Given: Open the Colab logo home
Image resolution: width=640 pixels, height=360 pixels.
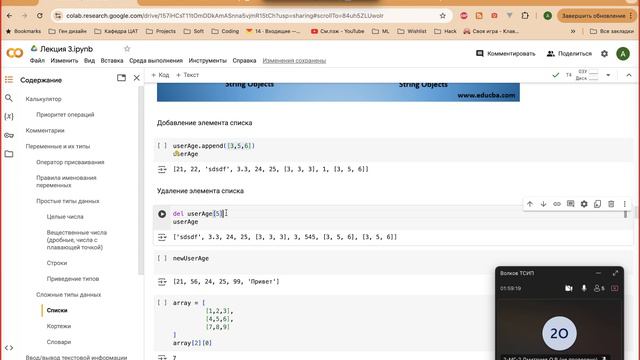Looking at the screenshot, I should tap(15, 53).
